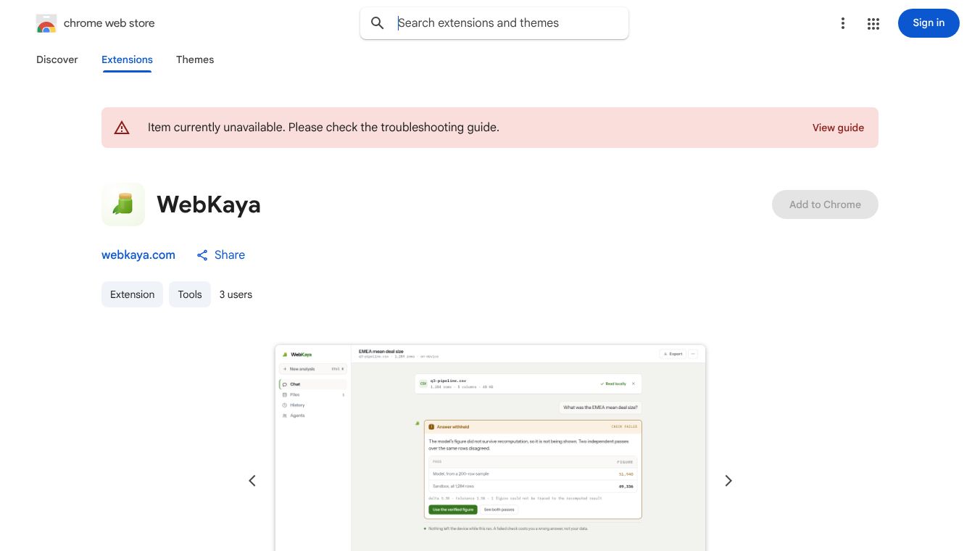Visit the webkaya.com link
Image resolution: width=980 pixels, height=551 pixels.
[138, 255]
